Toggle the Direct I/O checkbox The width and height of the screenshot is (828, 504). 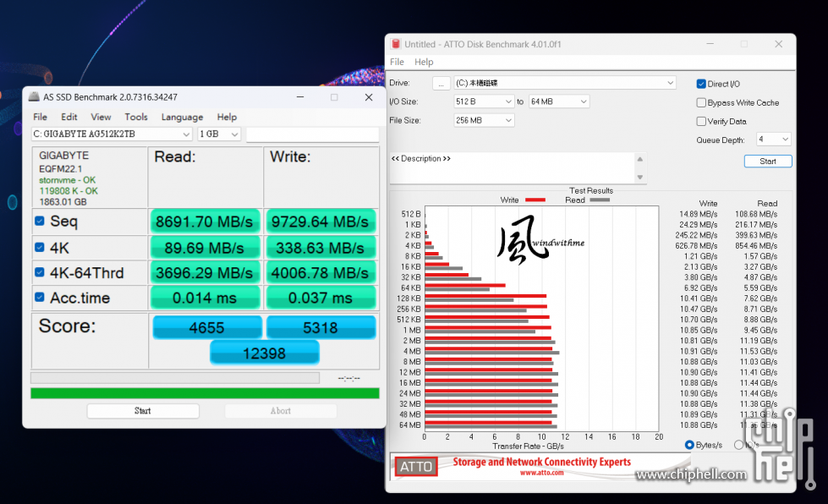(701, 84)
